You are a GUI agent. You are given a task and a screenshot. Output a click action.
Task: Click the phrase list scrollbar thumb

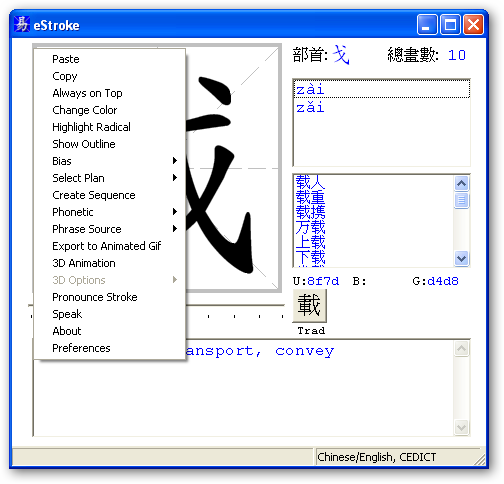pyautogui.click(x=461, y=200)
